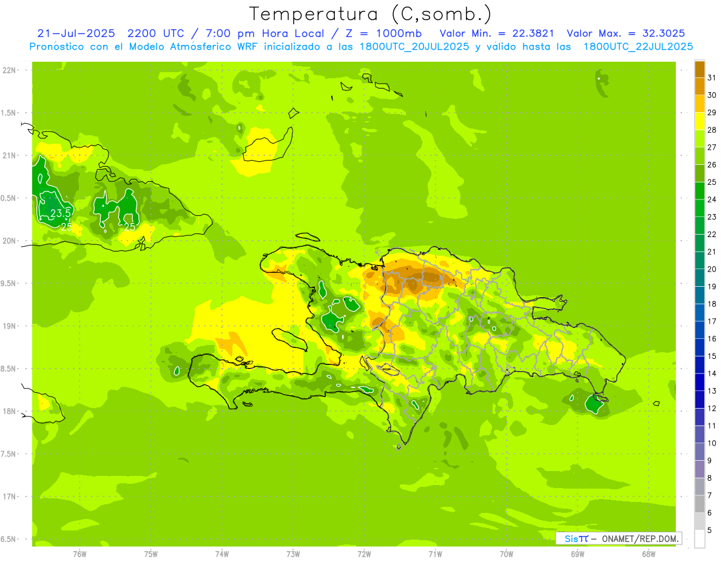Click the '75W' longitude axis label
This screenshot has width=728, height=562.
pyautogui.click(x=151, y=554)
